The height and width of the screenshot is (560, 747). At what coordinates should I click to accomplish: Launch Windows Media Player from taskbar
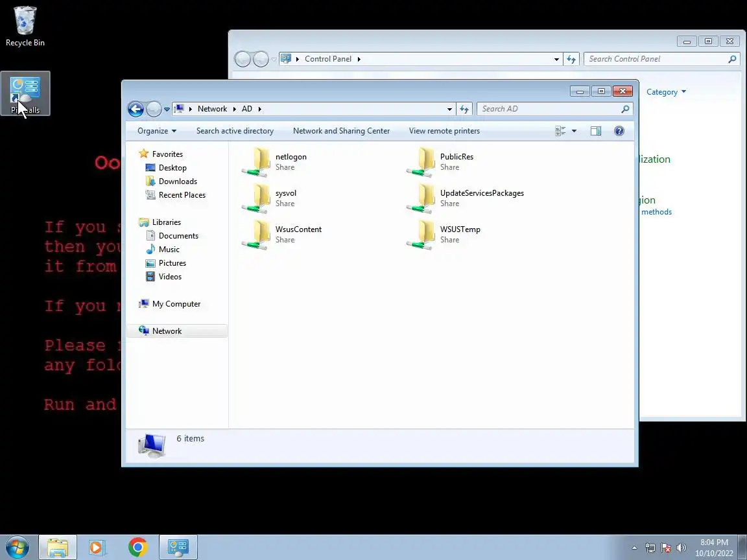point(97,548)
